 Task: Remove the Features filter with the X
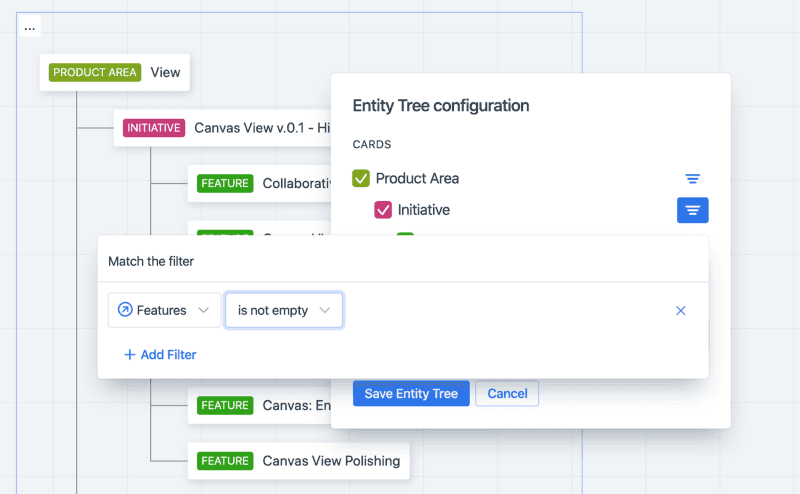click(680, 310)
